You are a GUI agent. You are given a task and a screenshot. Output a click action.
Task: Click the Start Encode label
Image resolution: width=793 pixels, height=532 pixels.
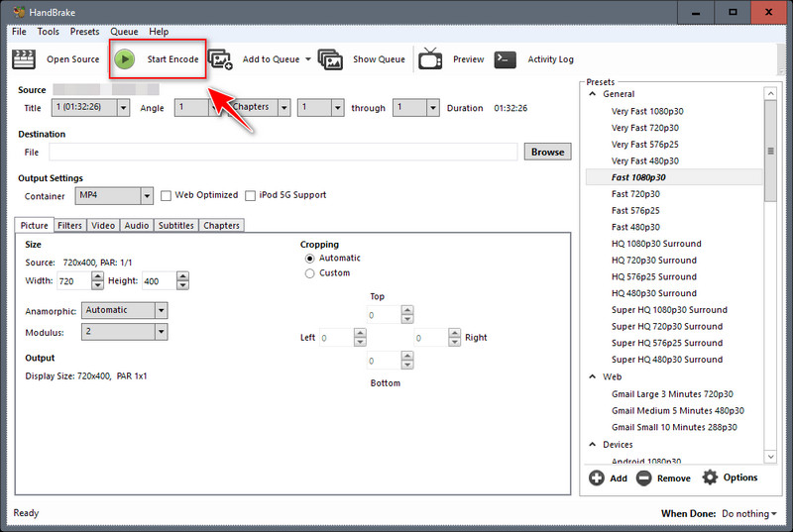click(x=172, y=59)
